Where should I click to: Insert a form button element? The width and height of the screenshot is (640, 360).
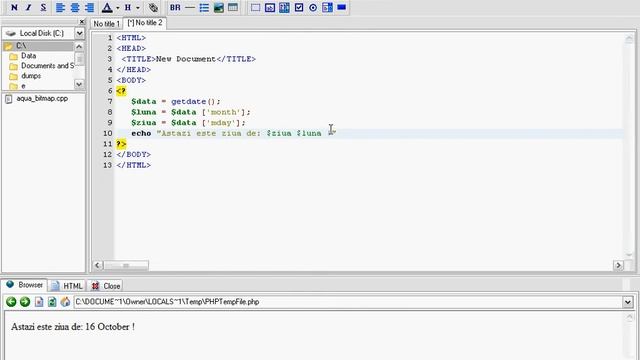pyautogui.click(x=342, y=7)
